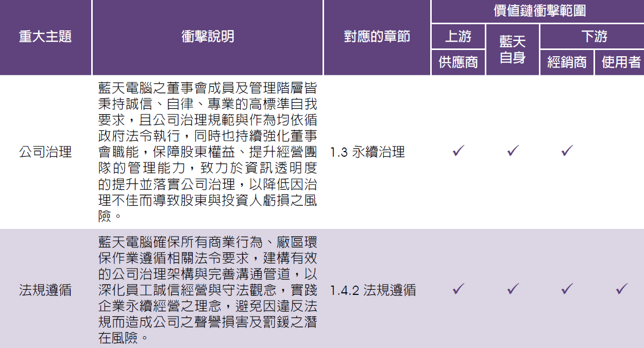Click the 經銷商 subheader cell
Image resolution: width=644 pixels, height=348 pixels.
(567, 63)
